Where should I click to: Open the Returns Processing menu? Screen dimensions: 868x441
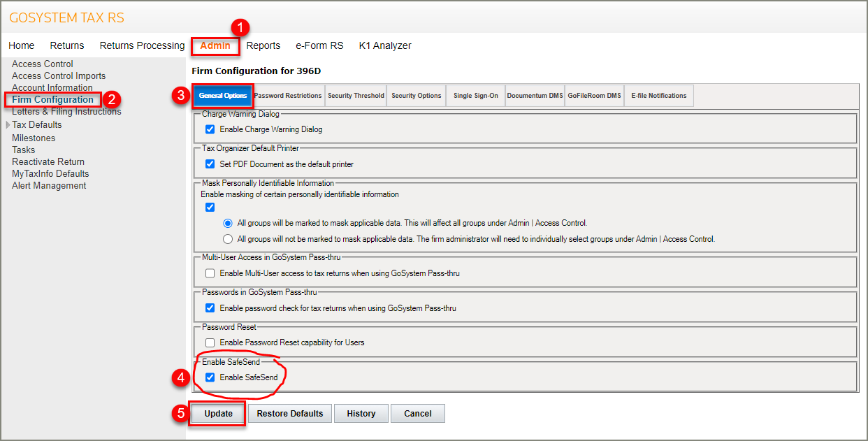pyautogui.click(x=142, y=45)
